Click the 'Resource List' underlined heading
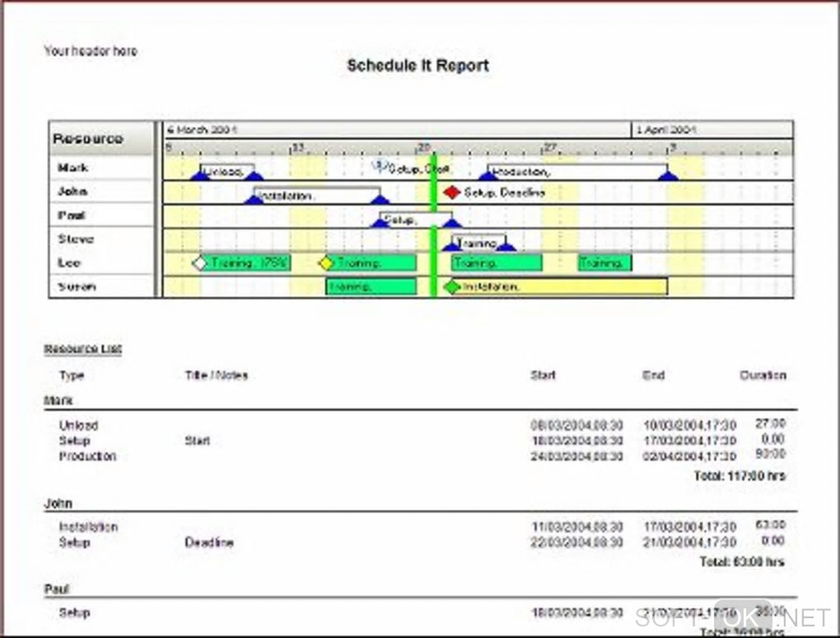 (83, 349)
